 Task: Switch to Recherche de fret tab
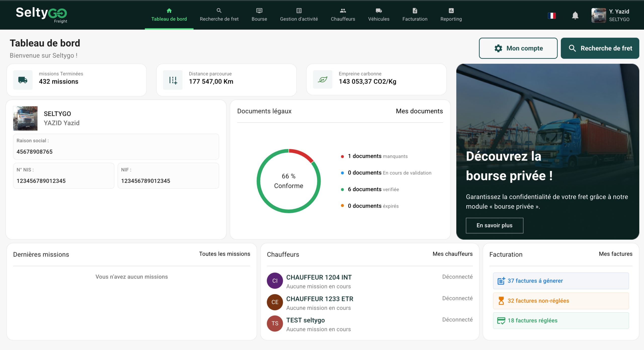pos(219,15)
